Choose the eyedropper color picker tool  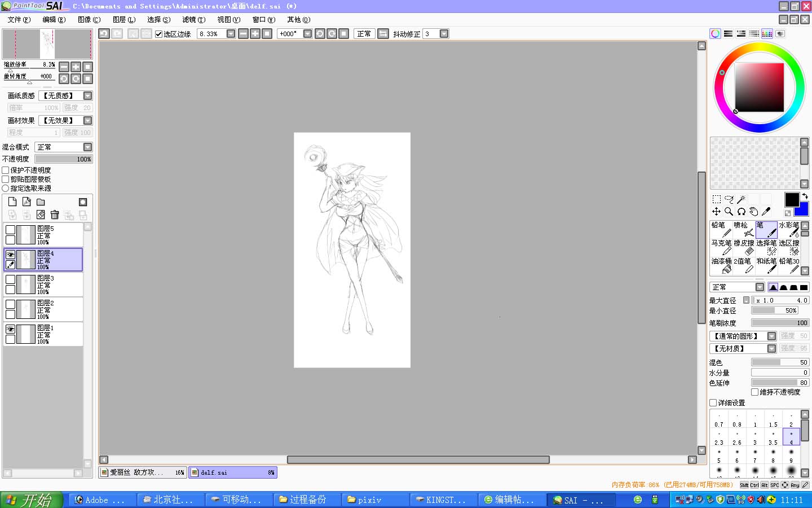pyautogui.click(x=766, y=212)
